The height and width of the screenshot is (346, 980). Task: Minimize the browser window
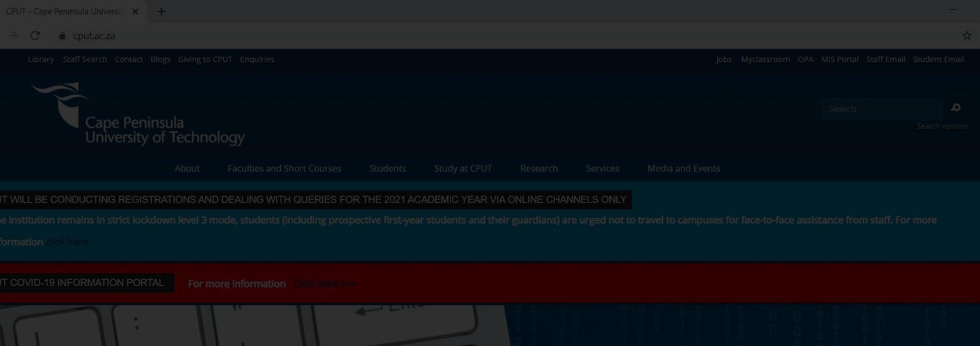point(953,10)
